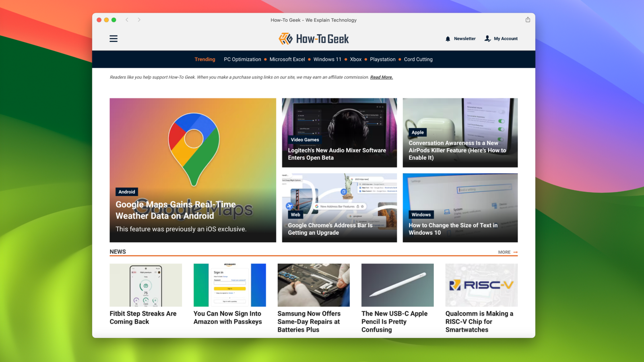Click the How-To Geek logo
The height and width of the screenshot is (362, 644).
[313, 39]
